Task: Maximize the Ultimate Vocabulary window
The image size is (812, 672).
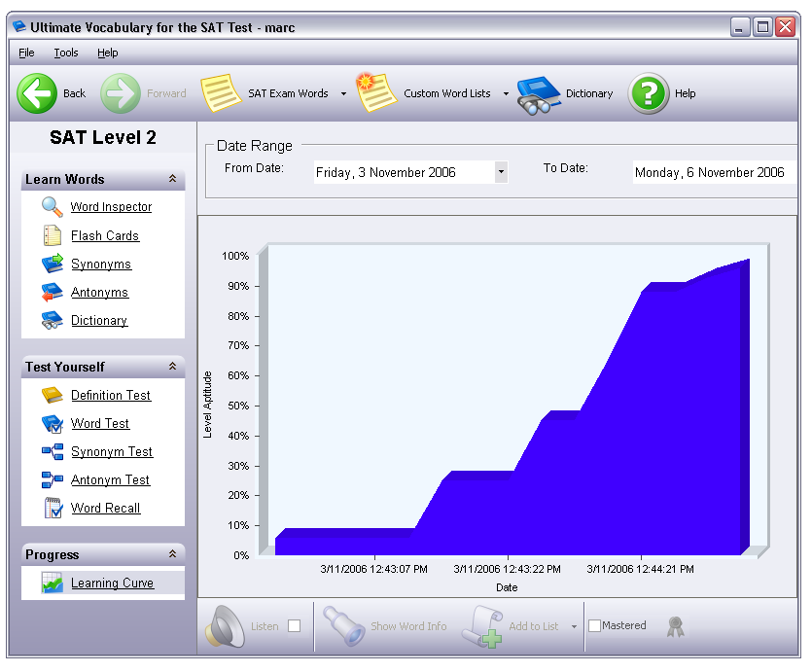Action: tap(762, 26)
